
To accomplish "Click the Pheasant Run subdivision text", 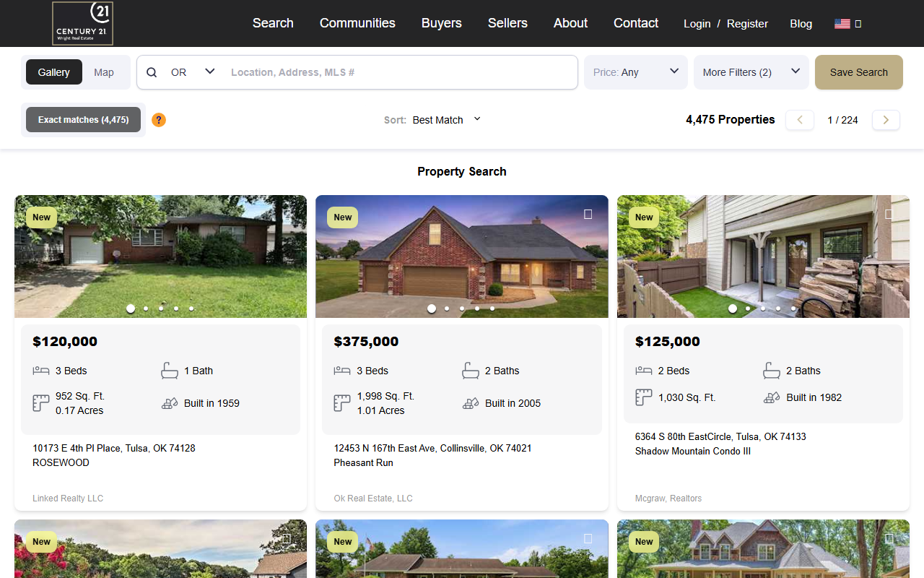I will click(x=363, y=462).
